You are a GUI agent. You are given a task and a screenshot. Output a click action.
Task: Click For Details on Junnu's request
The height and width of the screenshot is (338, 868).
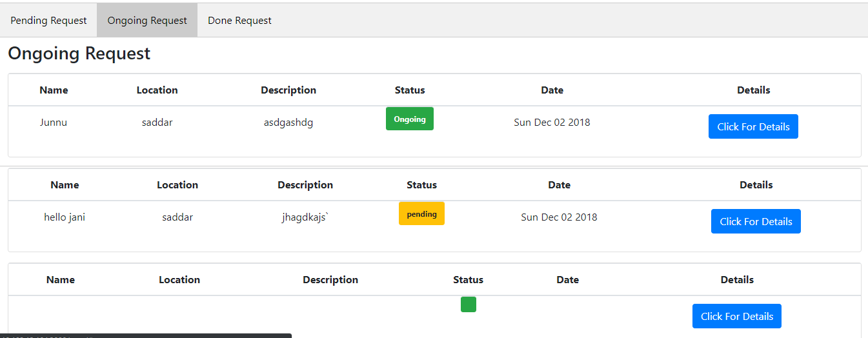(753, 126)
